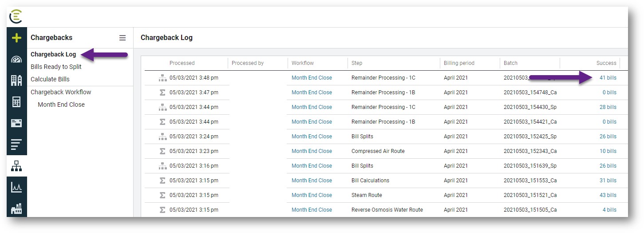This screenshot has width=644, height=233.
Task: Open Bills Ready to Split
Action: click(x=56, y=67)
